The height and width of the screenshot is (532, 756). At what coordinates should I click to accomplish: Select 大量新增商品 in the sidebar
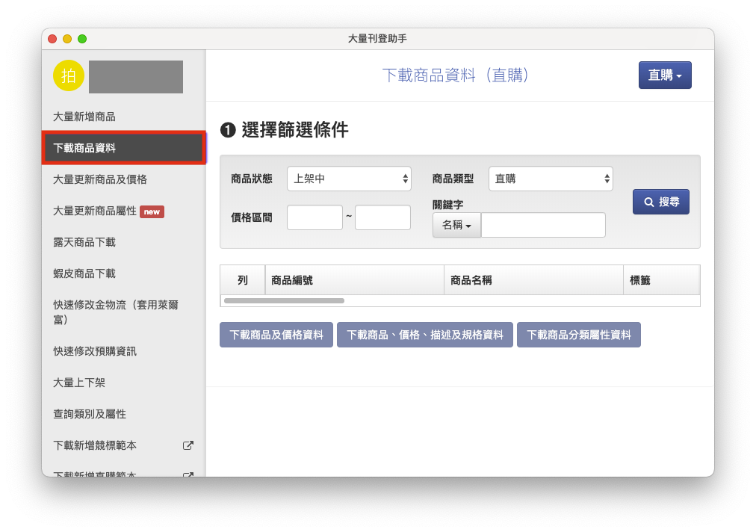click(84, 117)
